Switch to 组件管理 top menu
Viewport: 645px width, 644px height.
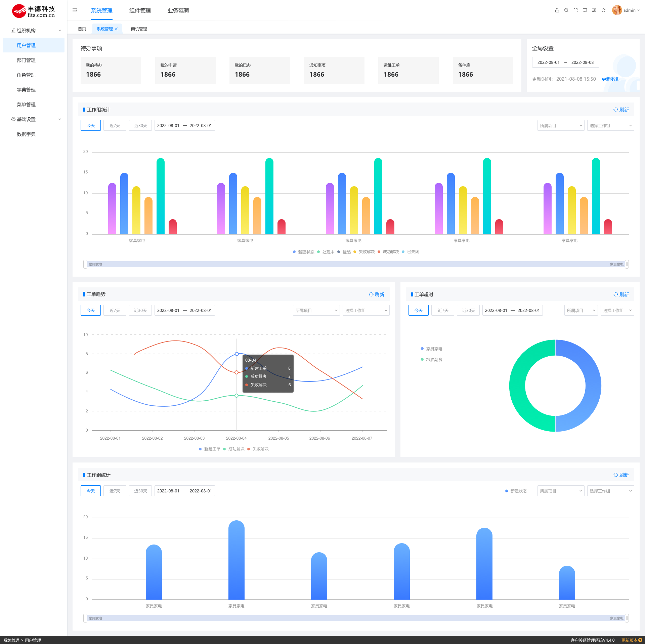[x=140, y=11]
